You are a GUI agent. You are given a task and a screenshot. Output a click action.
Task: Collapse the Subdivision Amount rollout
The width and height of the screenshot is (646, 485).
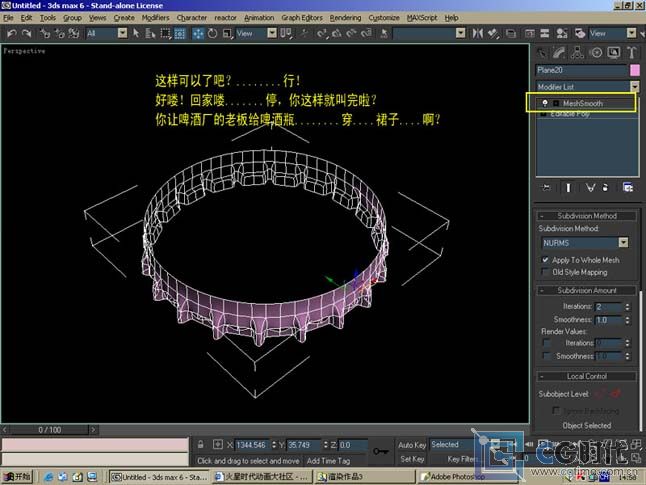click(x=587, y=291)
